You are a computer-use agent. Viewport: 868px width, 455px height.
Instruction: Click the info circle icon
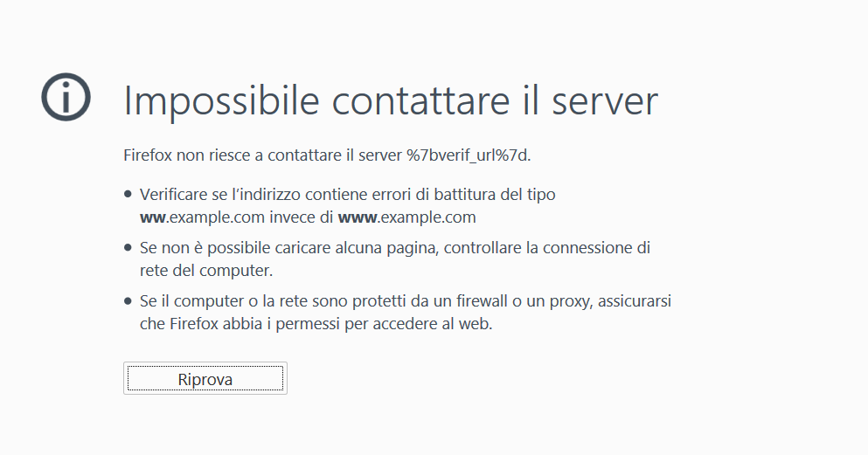(x=66, y=97)
